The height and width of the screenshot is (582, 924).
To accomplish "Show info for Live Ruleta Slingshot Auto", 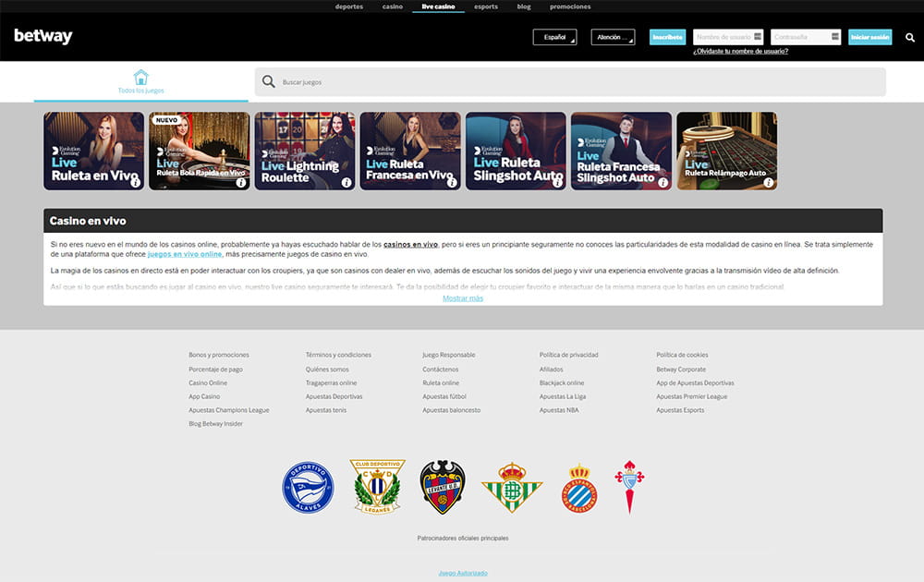I will 557,183.
